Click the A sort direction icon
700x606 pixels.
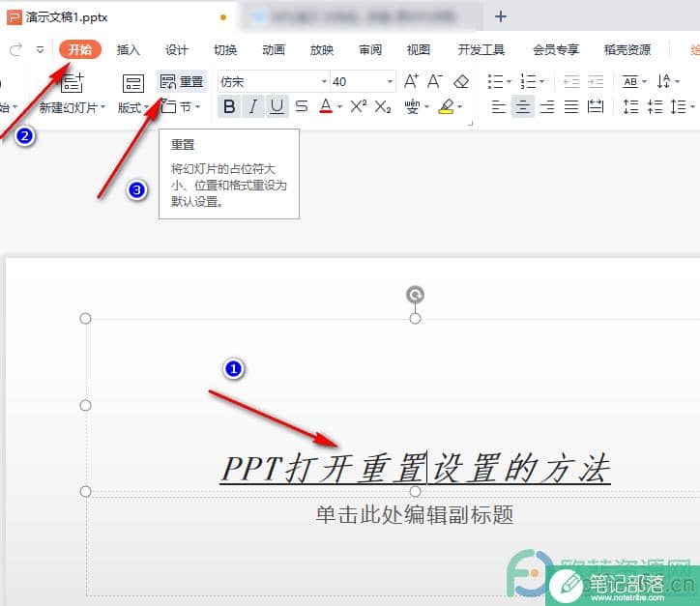tap(664, 81)
